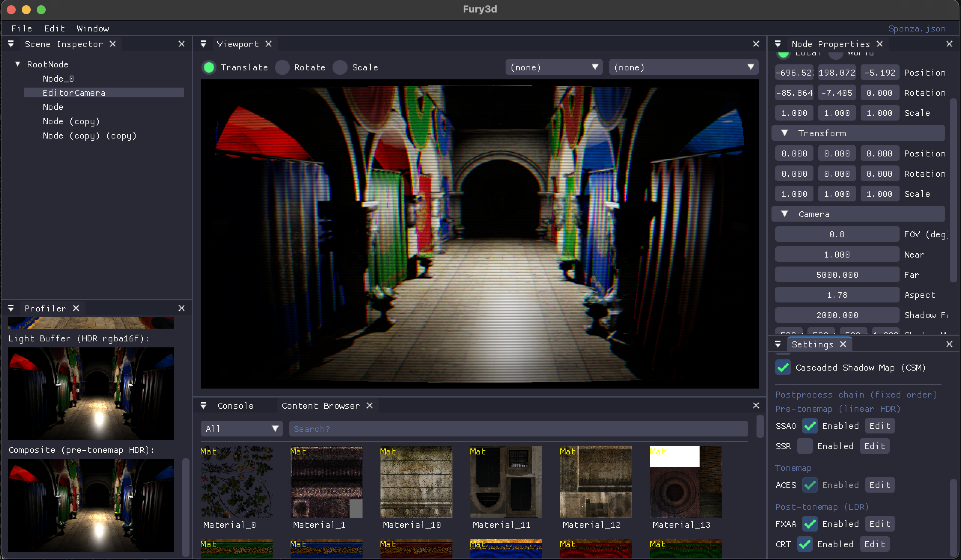Image resolution: width=961 pixels, height=560 pixels.
Task: Disable the FXAA Enabled checkbox
Action: coord(810,524)
